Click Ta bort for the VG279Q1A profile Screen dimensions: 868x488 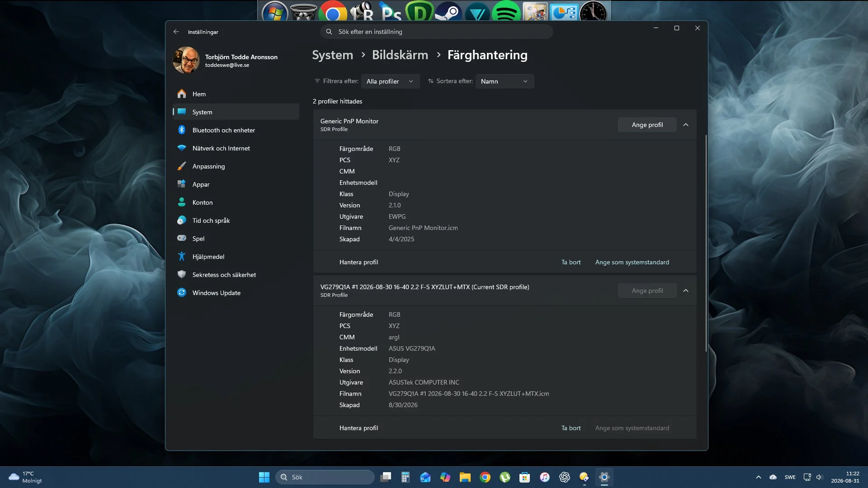(571, 428)
